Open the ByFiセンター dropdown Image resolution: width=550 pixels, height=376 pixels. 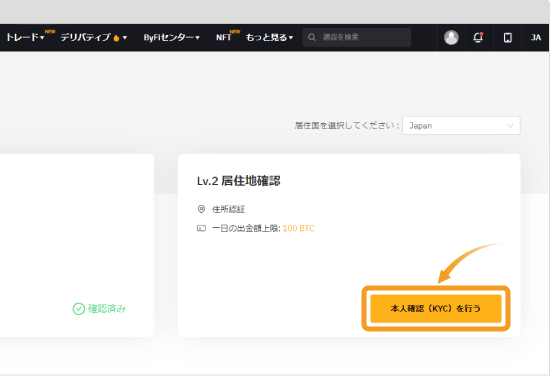point(172,38)
